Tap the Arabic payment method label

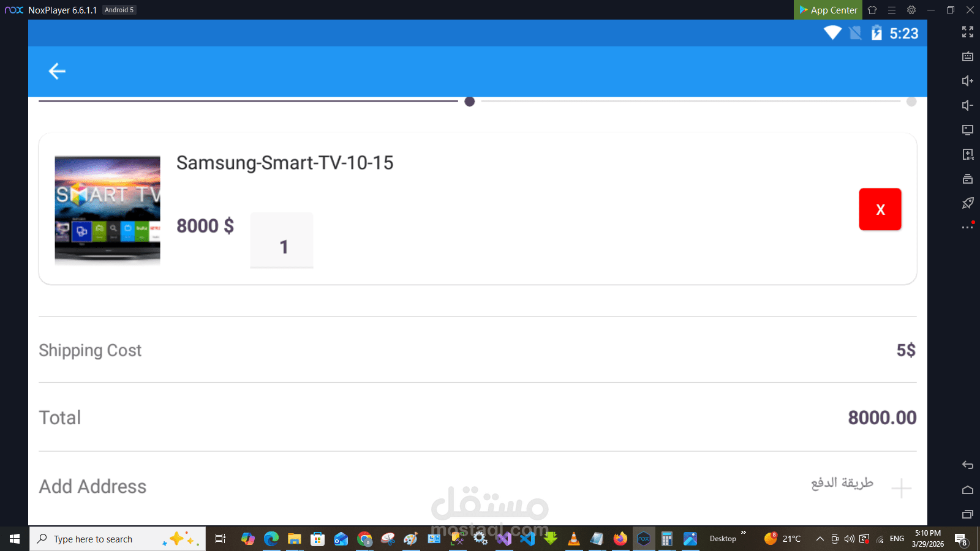pyautogui.click(x=842, y=483)
